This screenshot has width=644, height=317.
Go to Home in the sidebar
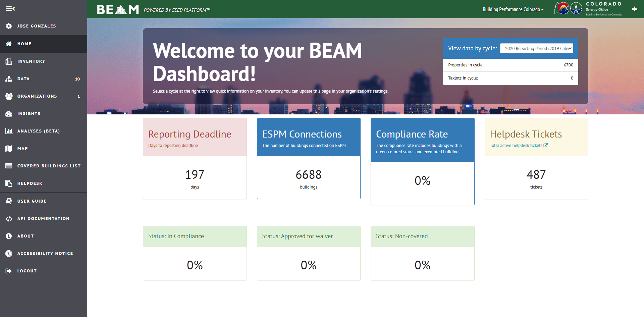[x=44, y=44]
